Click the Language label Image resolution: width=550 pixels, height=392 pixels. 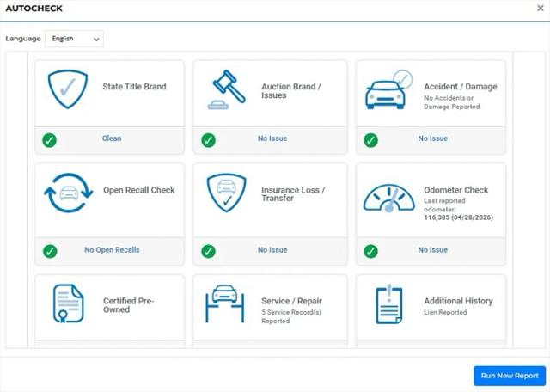point(23,39)
